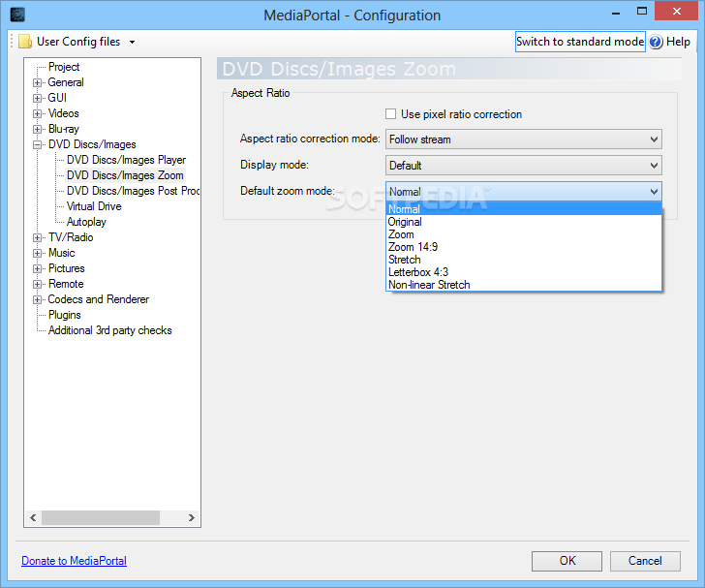
Task: Select Additional 3rd party checks
Action: [110, 330]
